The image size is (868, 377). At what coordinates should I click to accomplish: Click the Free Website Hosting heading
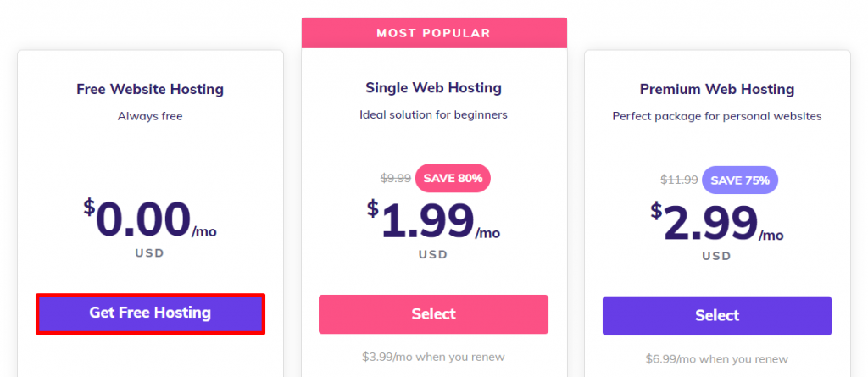(x=150, y=89)
